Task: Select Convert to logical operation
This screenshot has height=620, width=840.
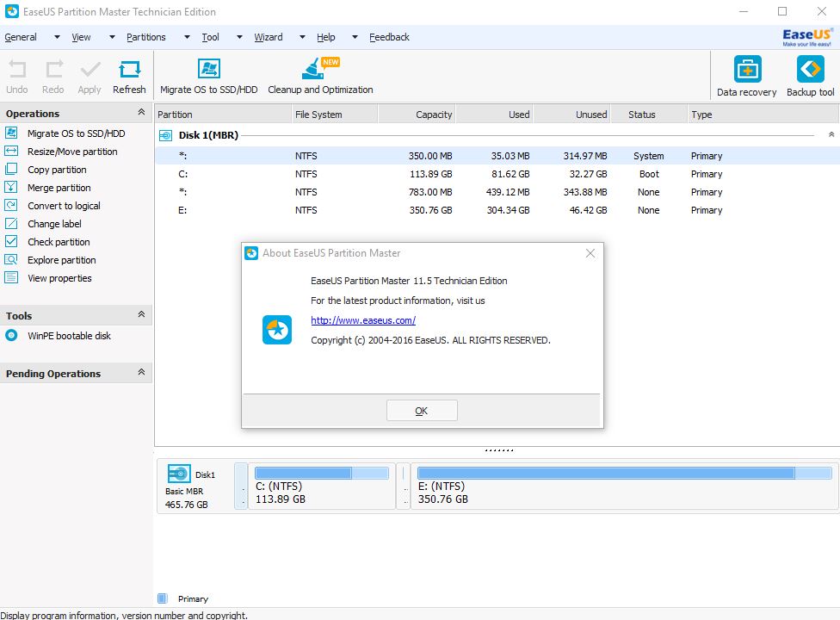Action: [x=64, y=206]
